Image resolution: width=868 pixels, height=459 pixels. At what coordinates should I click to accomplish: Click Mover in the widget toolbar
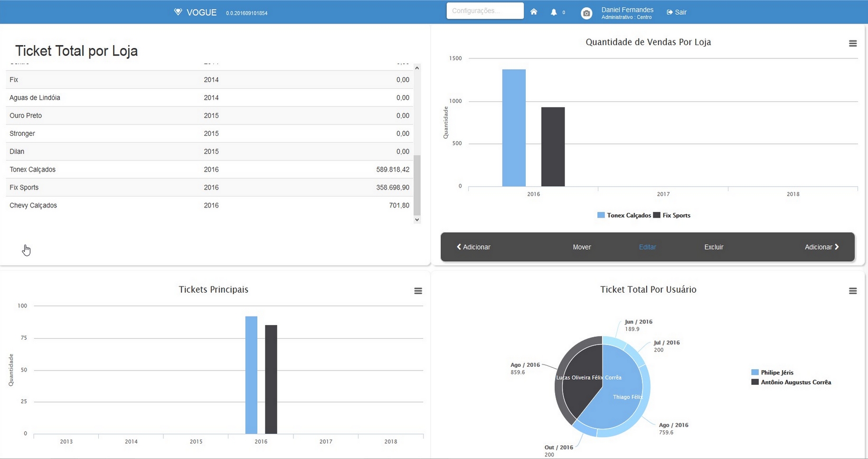pyautogui.click(x=582, y=247)
